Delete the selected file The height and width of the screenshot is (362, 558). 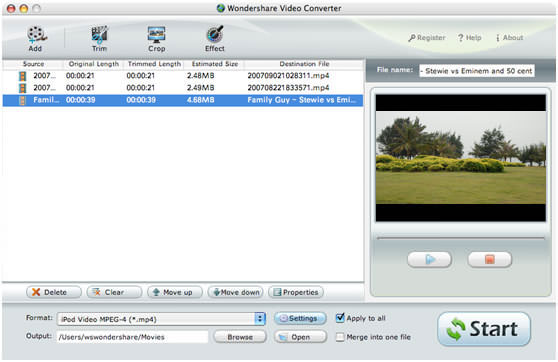point(54,292)
